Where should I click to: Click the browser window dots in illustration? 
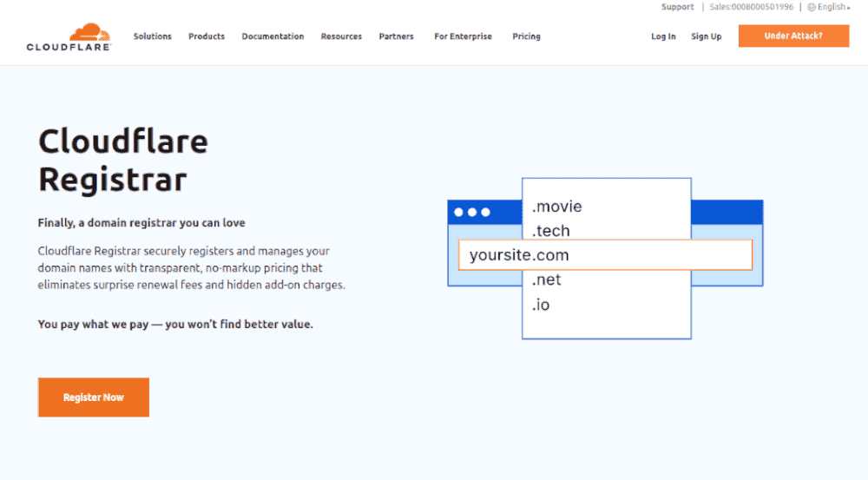click(471, 212)
